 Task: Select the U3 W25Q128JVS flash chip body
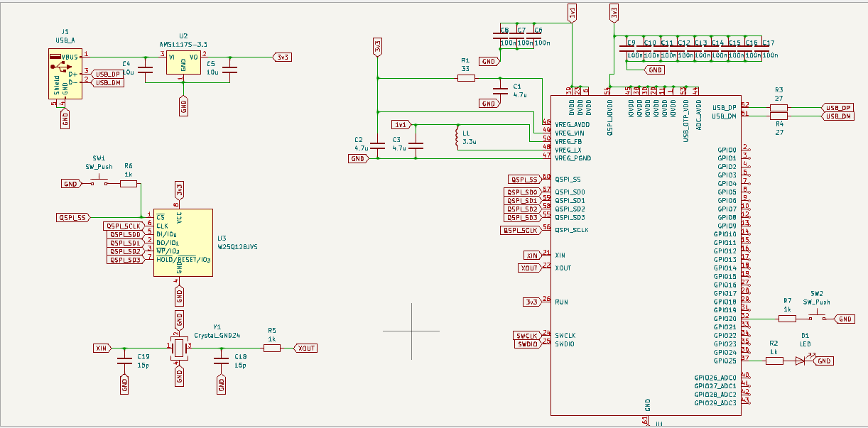183,241
